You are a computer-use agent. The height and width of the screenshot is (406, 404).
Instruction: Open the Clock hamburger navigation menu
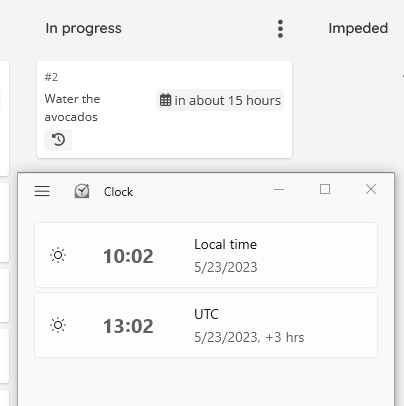42,191
